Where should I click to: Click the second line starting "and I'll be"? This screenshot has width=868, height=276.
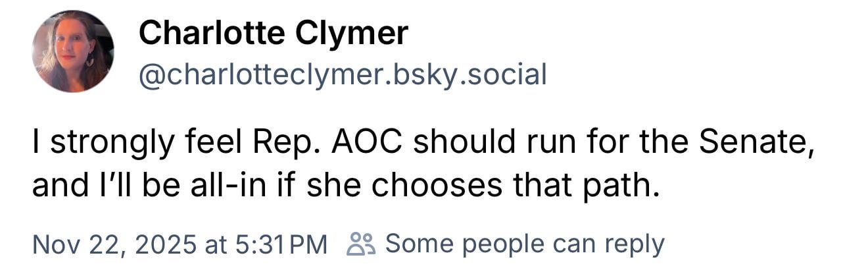click(345, 186)
